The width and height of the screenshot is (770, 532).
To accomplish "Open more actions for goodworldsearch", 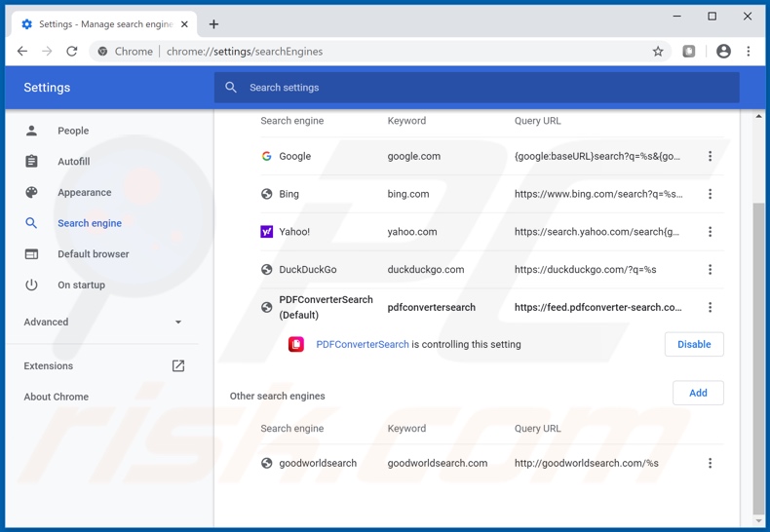I will (x=710, y=463).
